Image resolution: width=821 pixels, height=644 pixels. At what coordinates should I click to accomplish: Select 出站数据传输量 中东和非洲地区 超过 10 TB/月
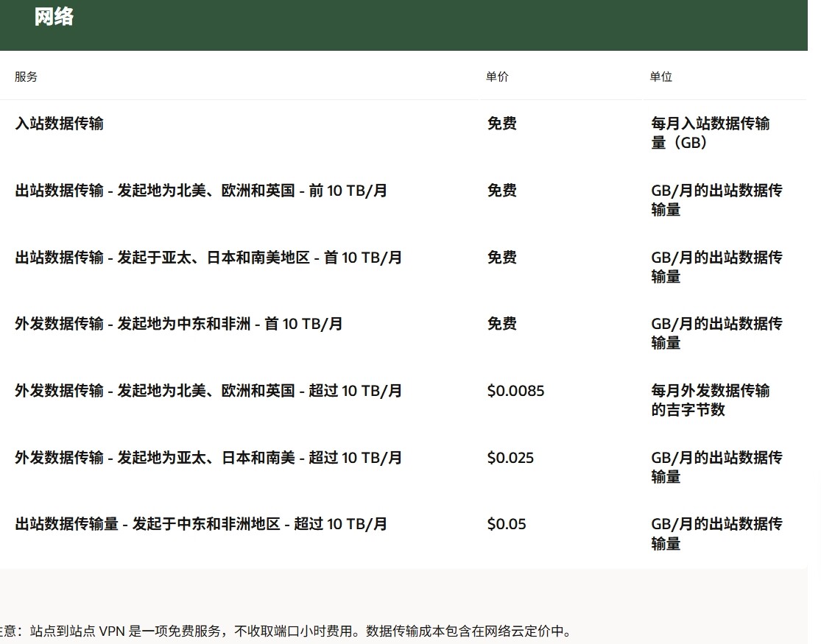(x=201, y=524)
